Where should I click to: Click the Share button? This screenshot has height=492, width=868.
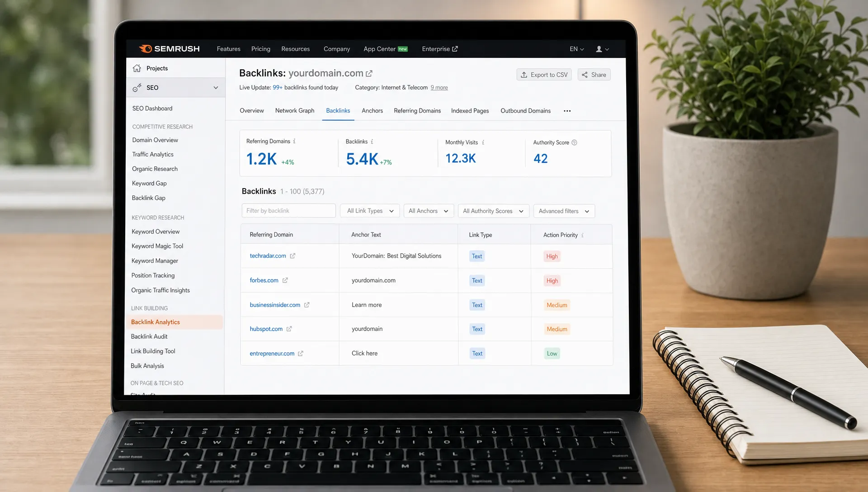[594, 75]
